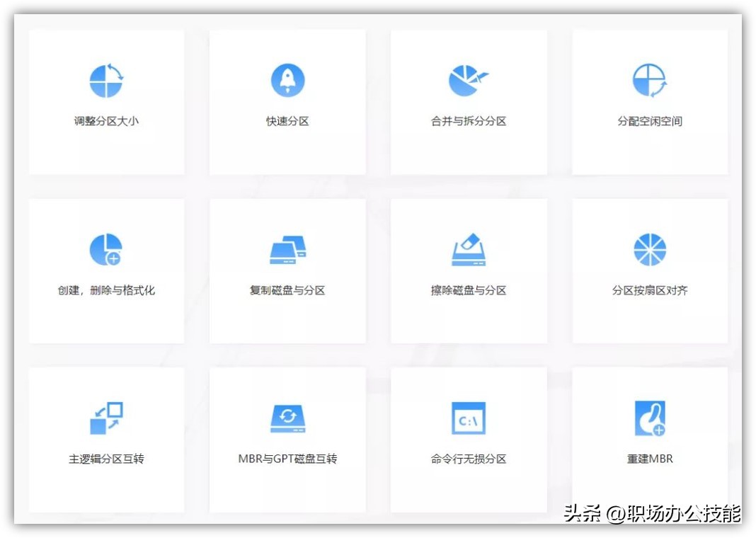Click the 快速分区 rocket icon

287,79
